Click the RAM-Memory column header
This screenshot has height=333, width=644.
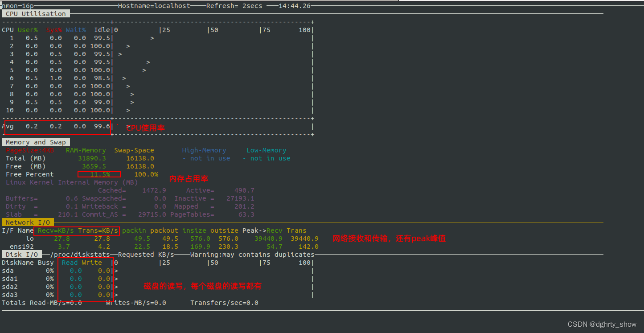tap(86, 150)
